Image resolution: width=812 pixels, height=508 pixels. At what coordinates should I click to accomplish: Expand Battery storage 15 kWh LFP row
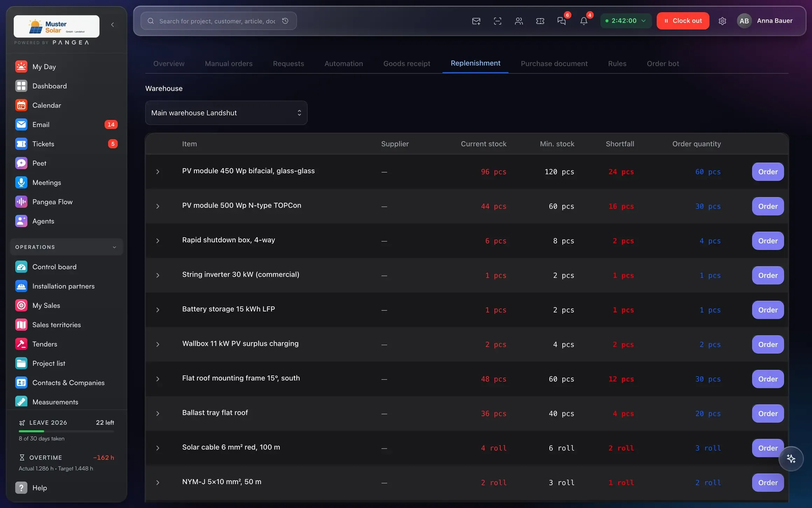tap(157, 310)
